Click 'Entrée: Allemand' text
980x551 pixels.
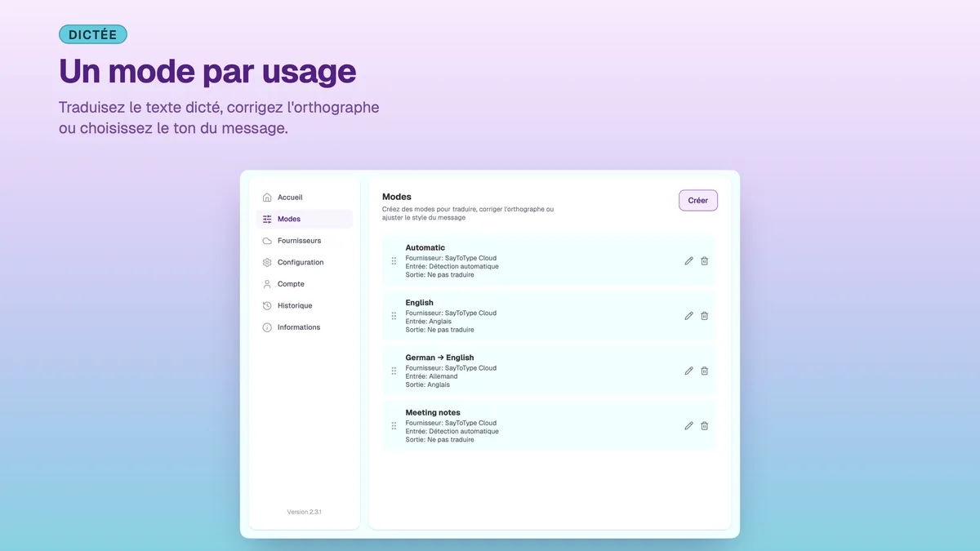[x=431, y=376]
